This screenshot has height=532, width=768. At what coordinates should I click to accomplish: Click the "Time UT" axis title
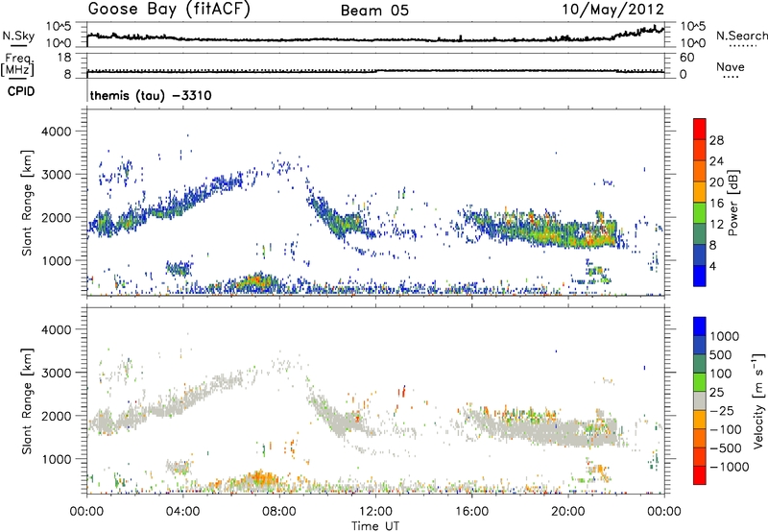(x=375, y=526)
